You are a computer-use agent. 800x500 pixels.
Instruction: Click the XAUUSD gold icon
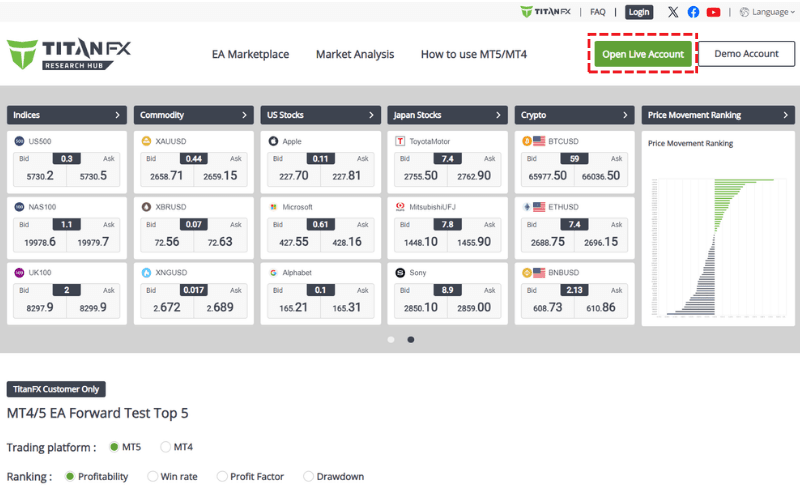[x=146, y=141]
